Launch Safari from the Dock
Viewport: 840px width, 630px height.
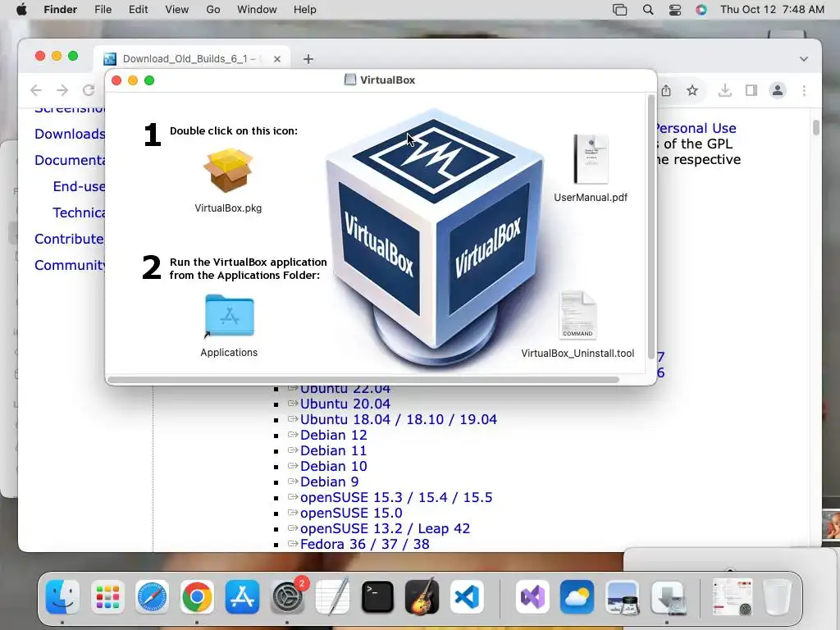coord(152,596)
